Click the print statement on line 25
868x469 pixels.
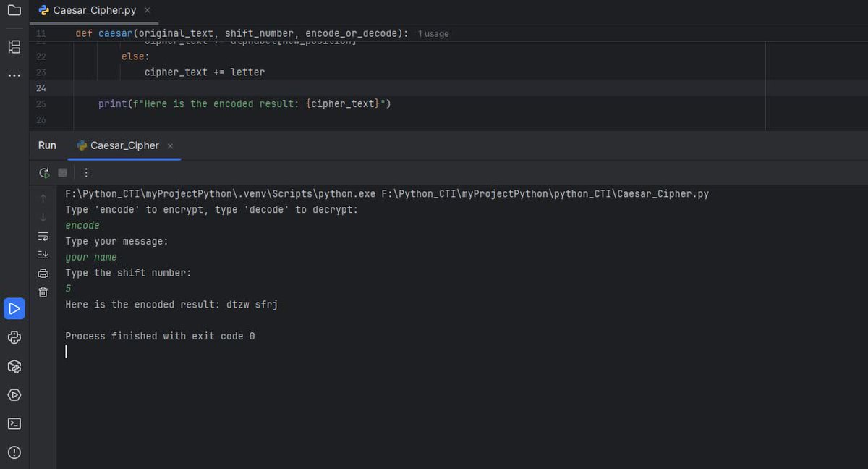[244, 104]
